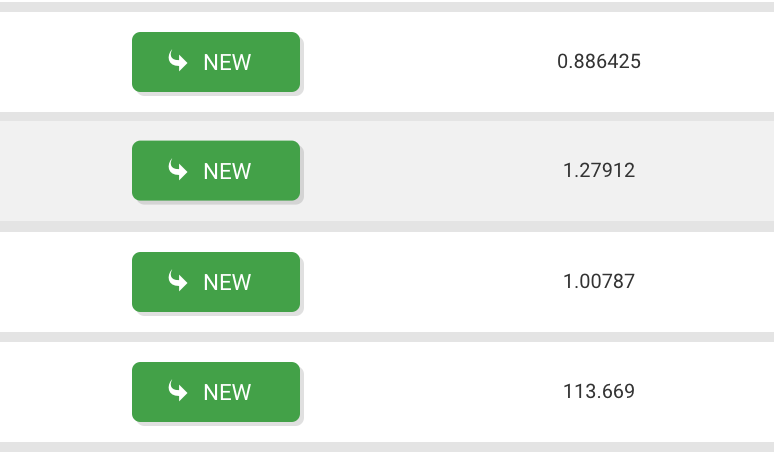The image size is (774, 458).
Task: Tap the NEW button for the 113.669 rate
Action: click(216, 392)
